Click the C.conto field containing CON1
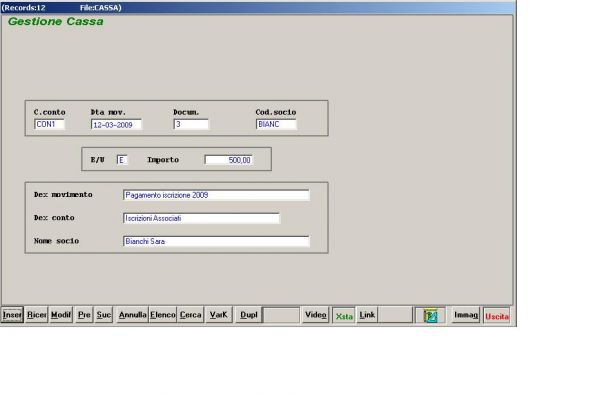The height and width of the screenshot is (394, 600). click(49, 124)
